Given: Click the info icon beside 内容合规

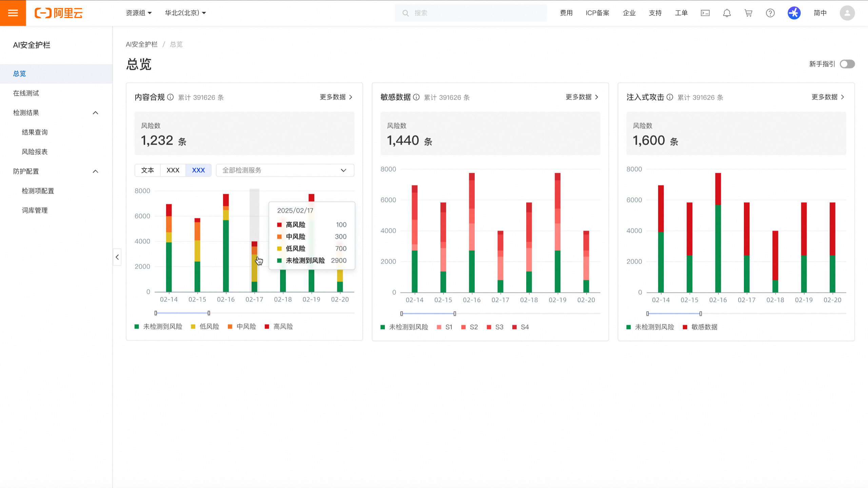Looking at the screenshot, I should pyautogui.click(x=171, y=97).
